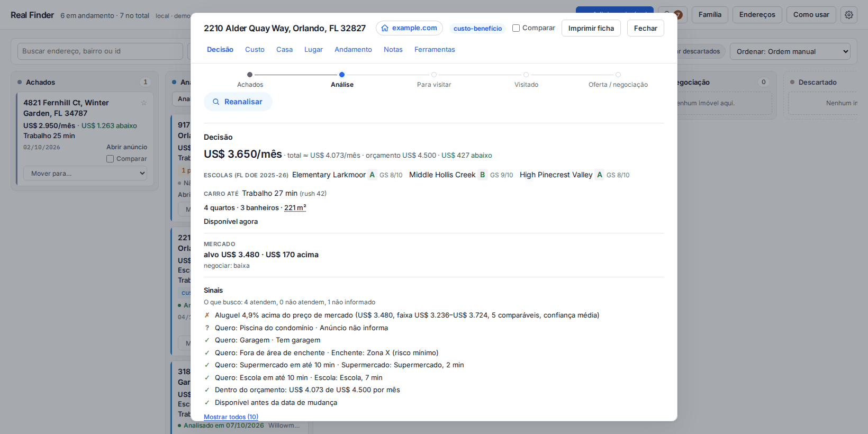Open the Família button in the header
This screenshot has height=434, width=868.
710,15
